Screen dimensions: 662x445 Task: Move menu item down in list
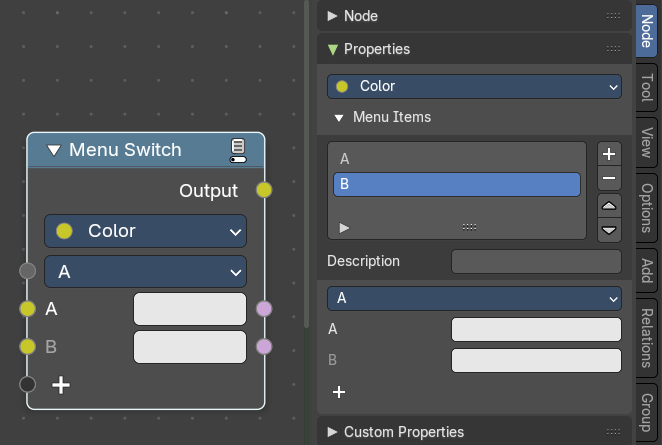tap(609, 230)
